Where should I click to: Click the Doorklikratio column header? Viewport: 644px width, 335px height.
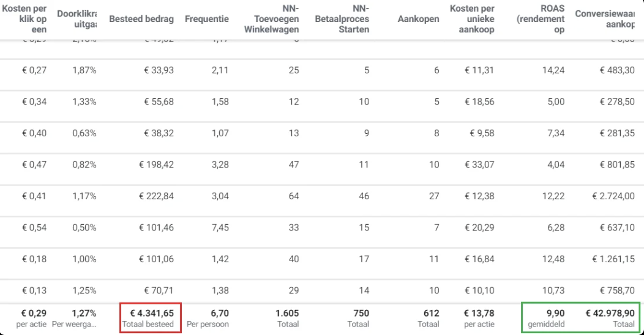point(77,19)
